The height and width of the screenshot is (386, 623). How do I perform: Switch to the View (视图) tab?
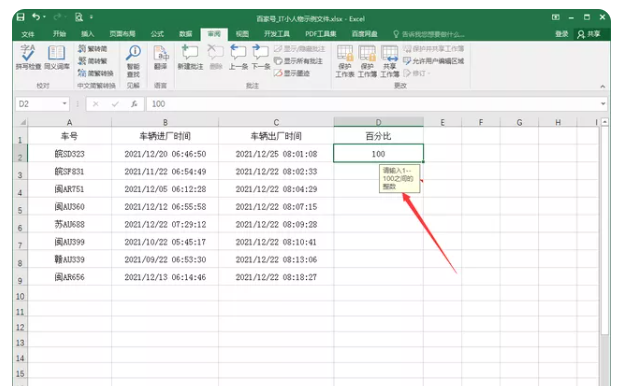pos(242,34)
